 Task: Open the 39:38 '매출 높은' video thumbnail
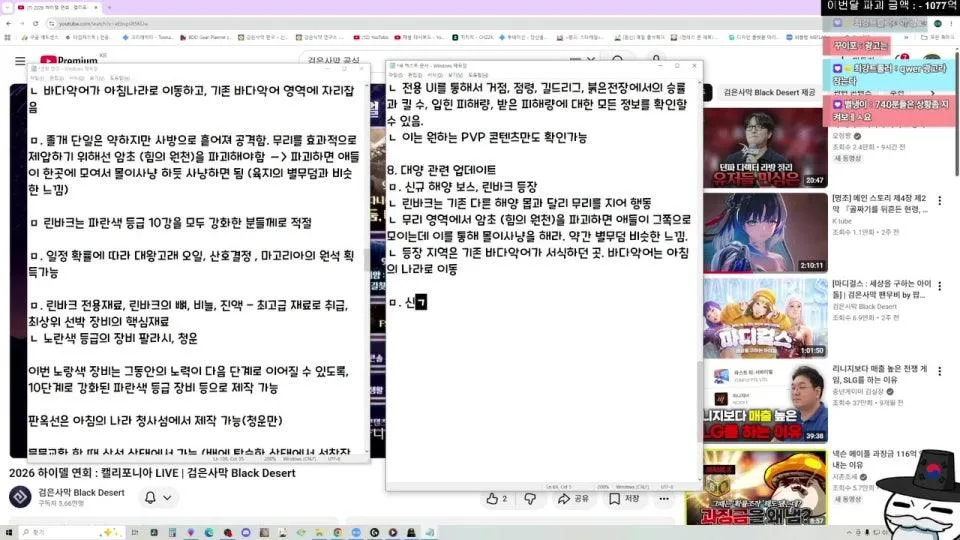click(x=765, y=403)
